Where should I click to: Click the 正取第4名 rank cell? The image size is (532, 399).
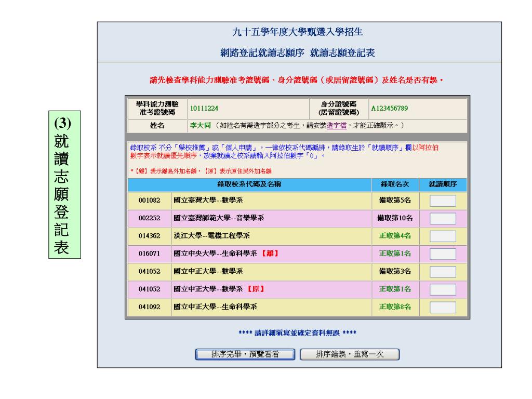point(395,235)
